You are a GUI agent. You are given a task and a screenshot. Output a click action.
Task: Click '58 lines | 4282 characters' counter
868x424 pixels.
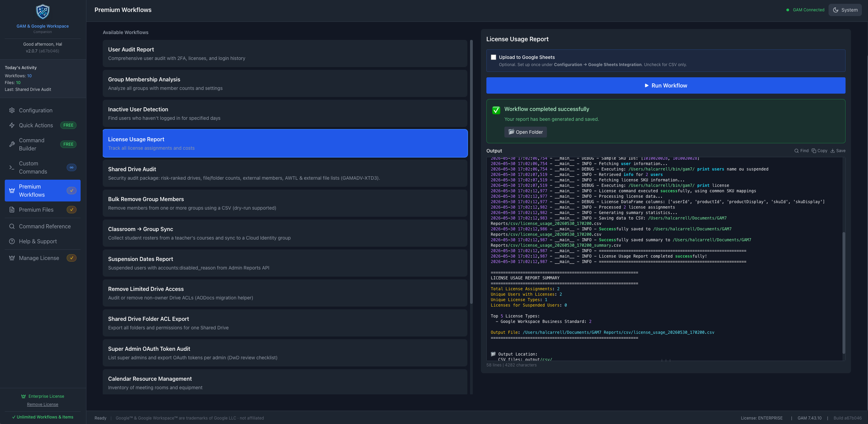click(511, 365)
